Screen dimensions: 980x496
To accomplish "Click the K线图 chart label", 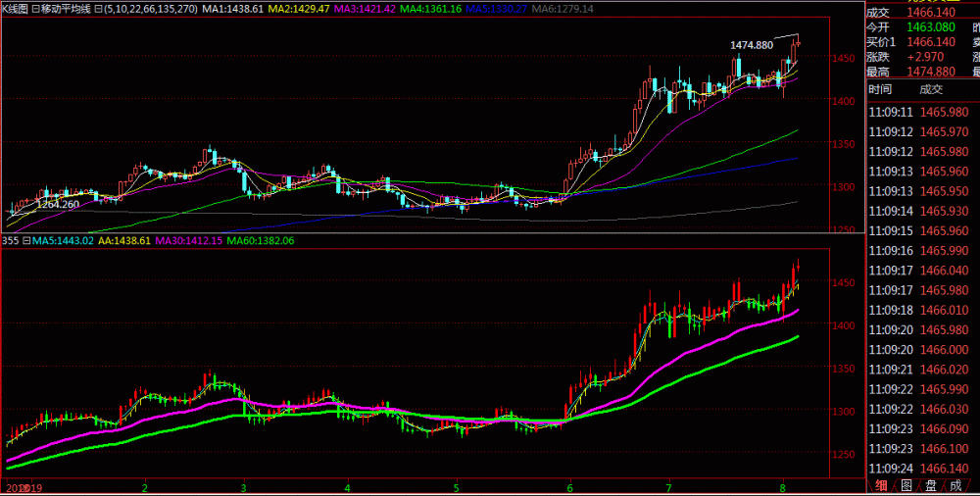I will pyautogui.click(x=14, y=8).
